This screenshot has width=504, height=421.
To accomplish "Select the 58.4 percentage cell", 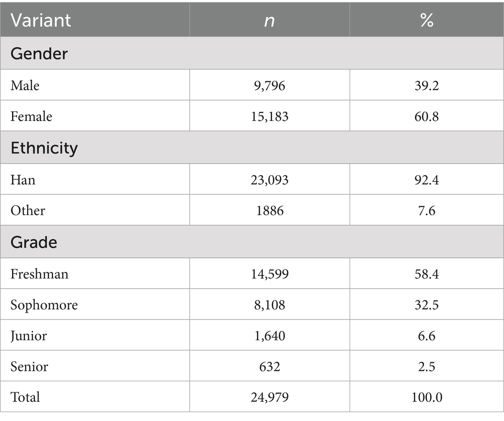I will 427,273.
